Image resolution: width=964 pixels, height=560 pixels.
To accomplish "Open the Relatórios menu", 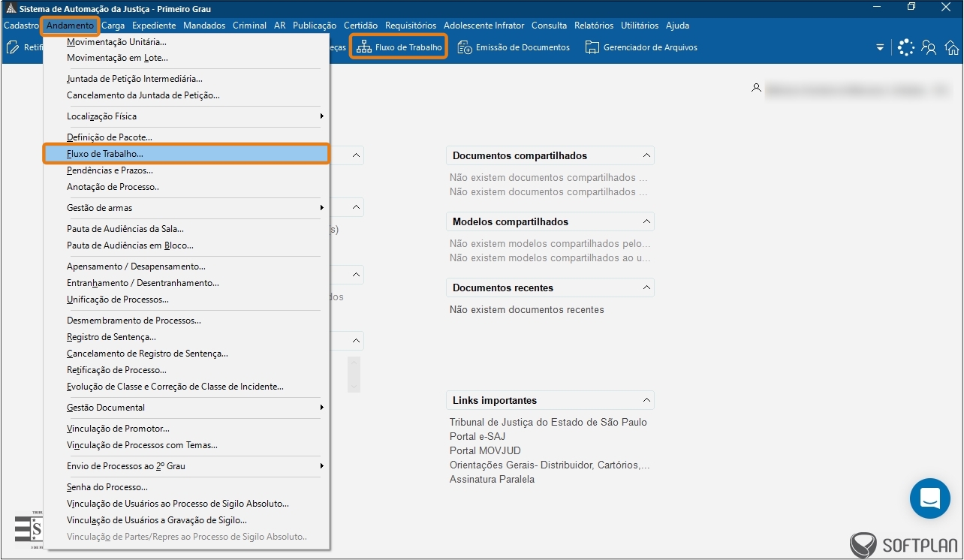I will click(x=594, y=26).
